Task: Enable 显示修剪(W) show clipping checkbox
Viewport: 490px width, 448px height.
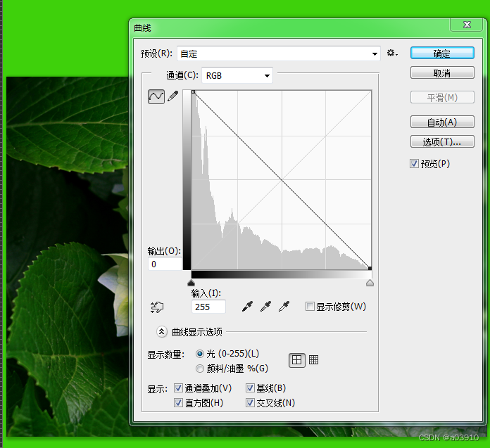Action: tap(310, 306)
